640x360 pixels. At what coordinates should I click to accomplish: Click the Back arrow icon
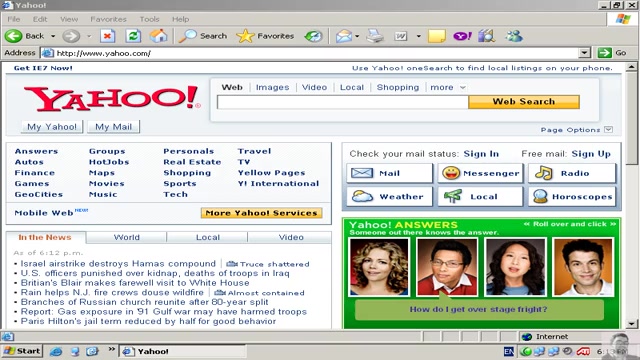(x=13, y=36)
